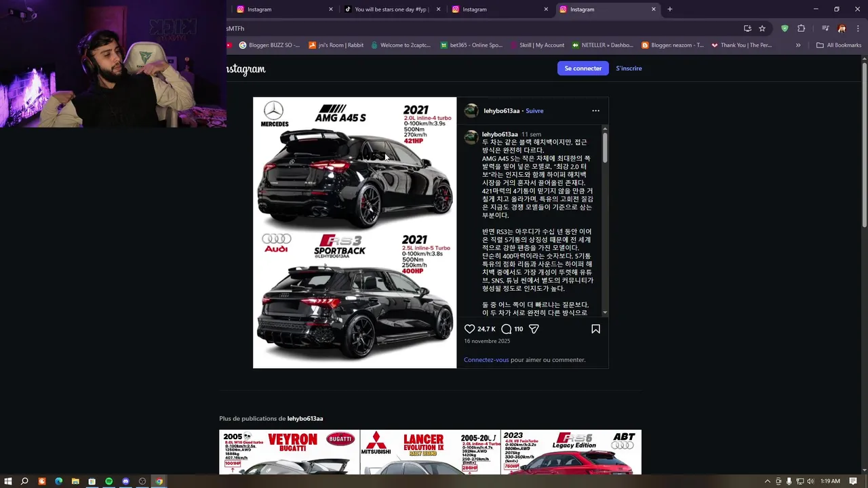
Task: Open OBS Studio from taskbar
Action: coord(142,481)
